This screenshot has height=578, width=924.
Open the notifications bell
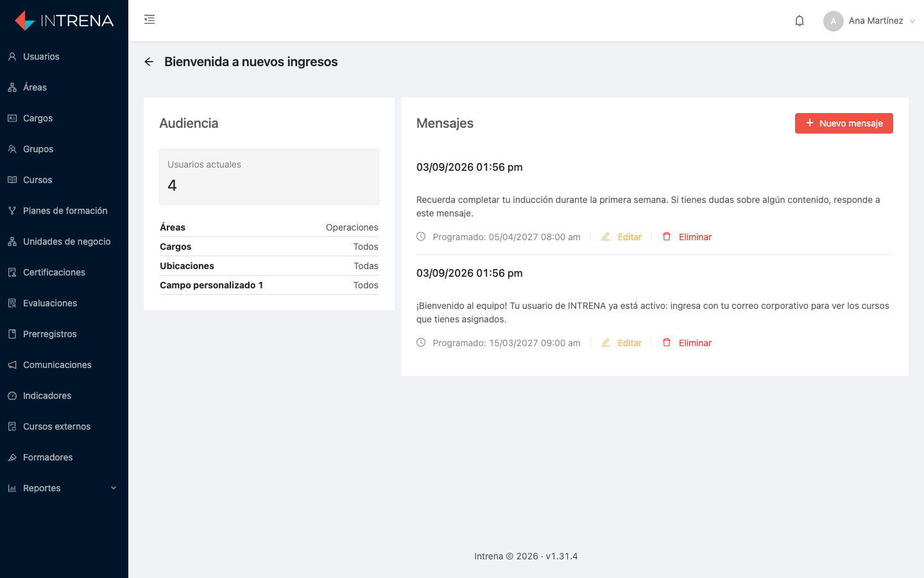pos(800,21)
